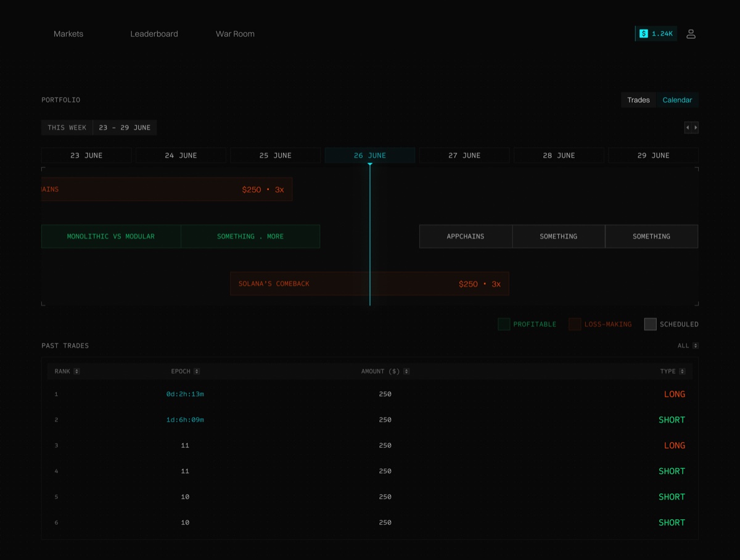Click the THIS WEEK button
The image size is (740, 560).
67,128
